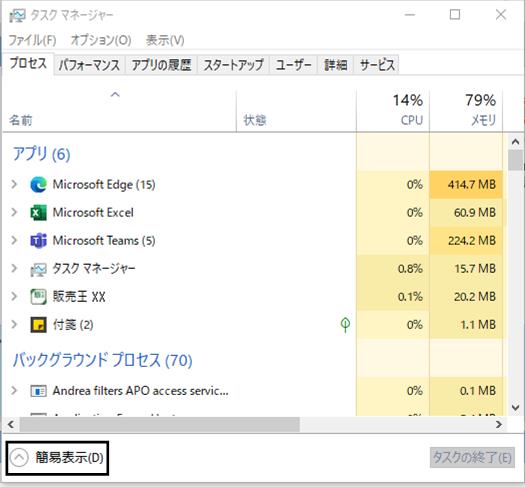Select the プロセス tab

pos(28,63)
